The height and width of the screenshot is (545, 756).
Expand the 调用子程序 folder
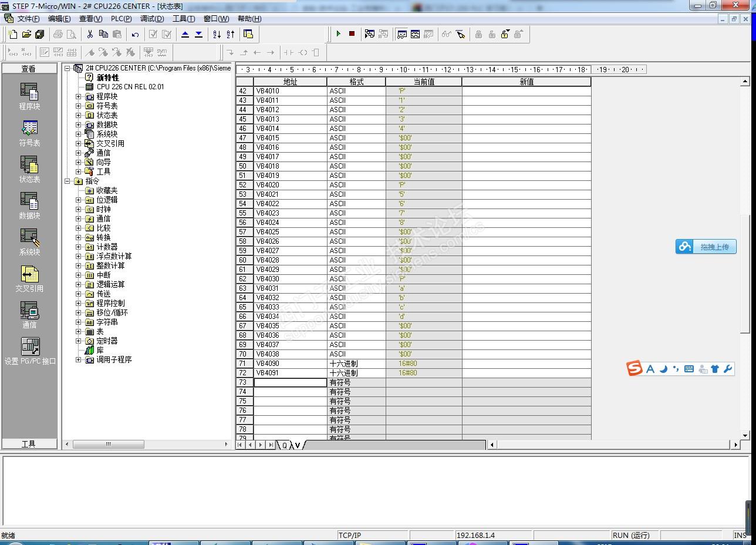point(79,359)
